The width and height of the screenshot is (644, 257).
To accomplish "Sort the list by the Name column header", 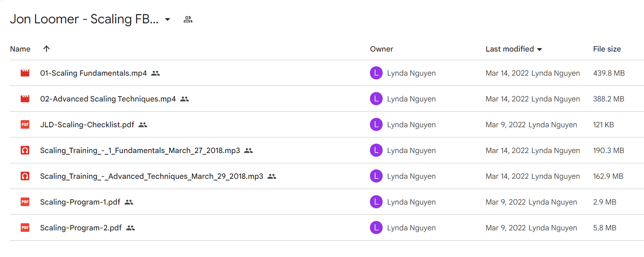I will pos(20,49).
